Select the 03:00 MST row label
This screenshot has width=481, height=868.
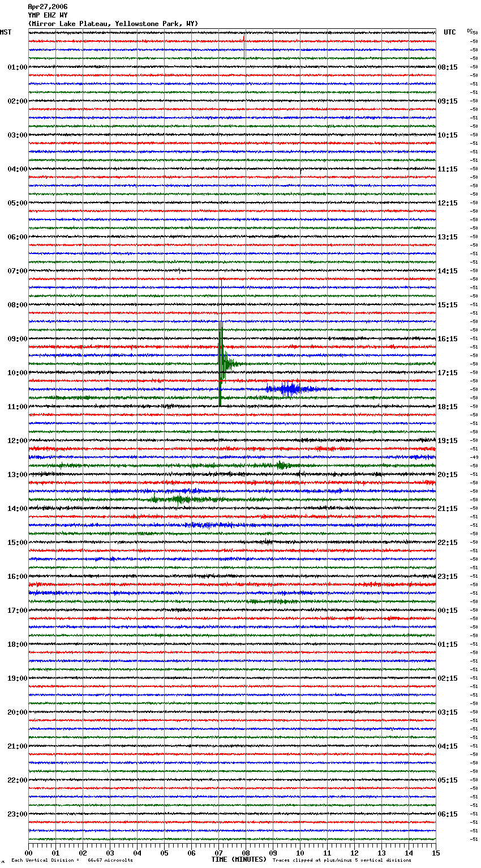click(18, 135)
